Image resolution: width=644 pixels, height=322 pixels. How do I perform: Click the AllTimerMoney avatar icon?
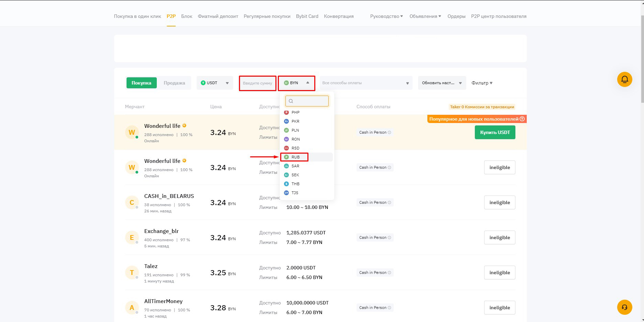tap(132, 308)
